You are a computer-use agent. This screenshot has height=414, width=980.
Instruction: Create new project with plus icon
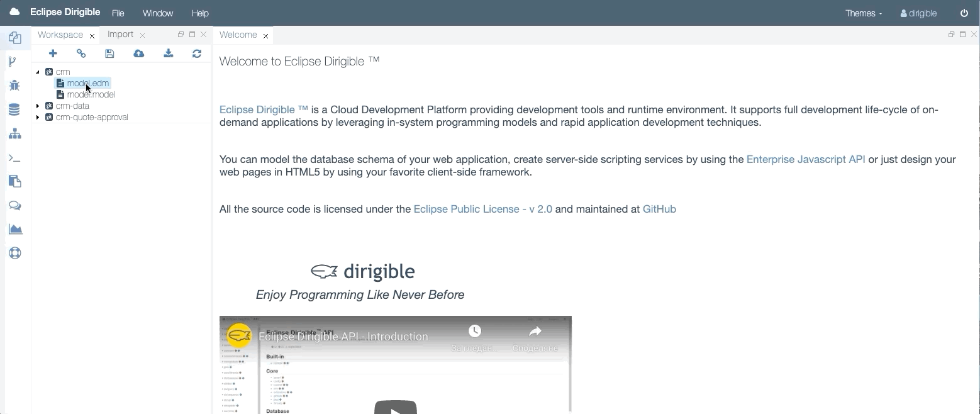53,53
